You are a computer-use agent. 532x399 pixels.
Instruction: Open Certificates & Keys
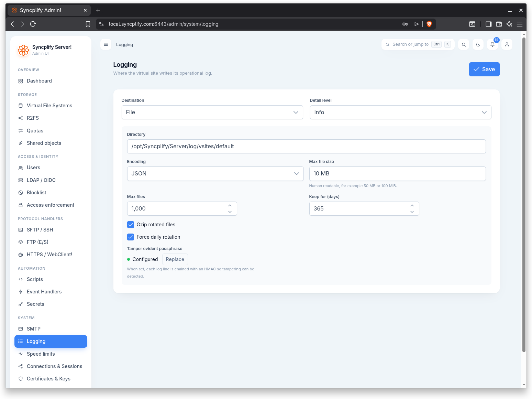(x=51, y=379)
